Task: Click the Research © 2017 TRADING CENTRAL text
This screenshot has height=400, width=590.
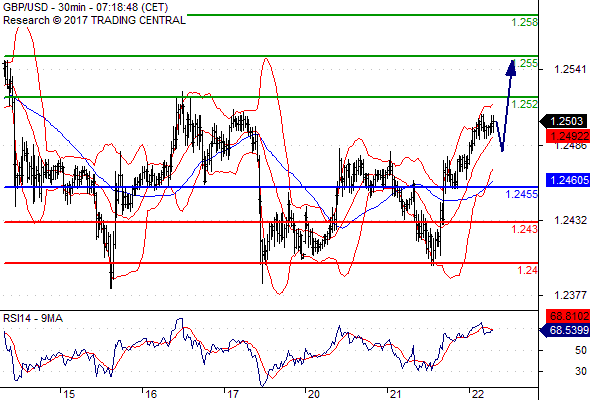Action: [x=94, y=20]
